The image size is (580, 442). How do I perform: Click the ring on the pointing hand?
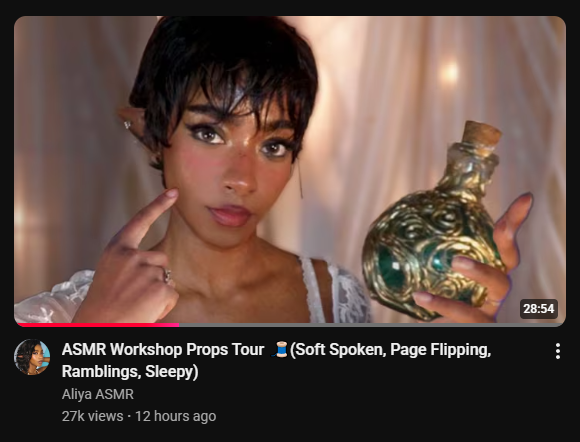[167, 276]
